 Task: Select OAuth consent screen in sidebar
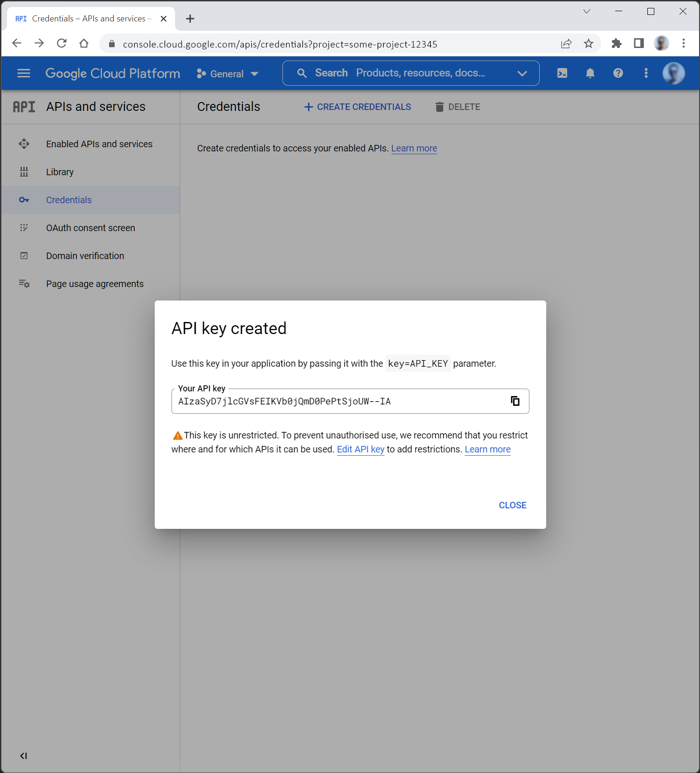90,228
